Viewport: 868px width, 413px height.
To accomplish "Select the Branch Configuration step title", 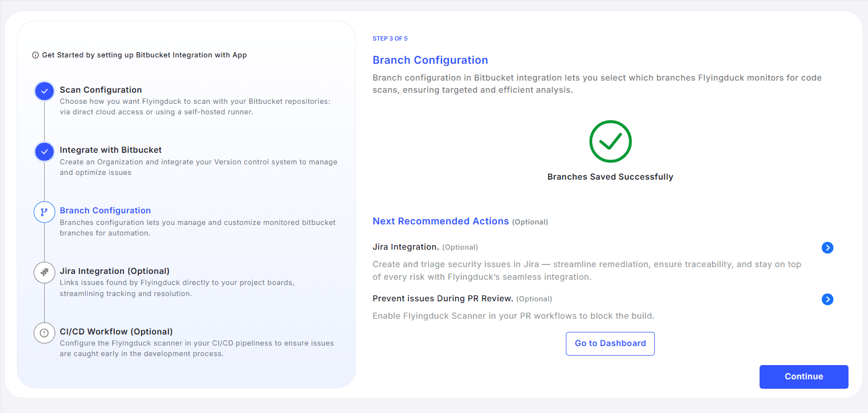I will click(105, 211).
